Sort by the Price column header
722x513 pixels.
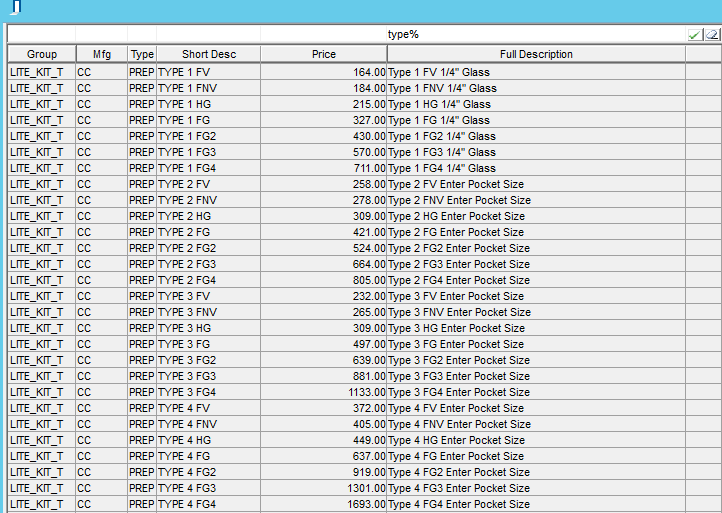click(x=324, y=54)
